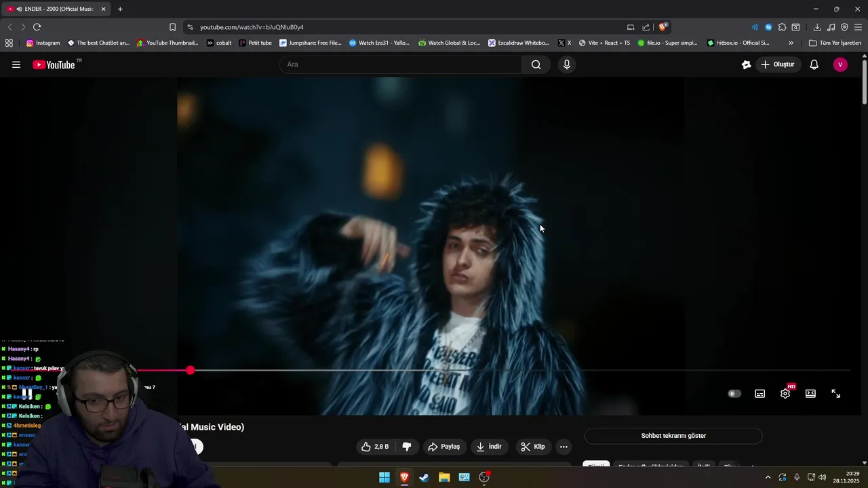This screenshot has width=868, height=488.
Task: Open File Explorer from the taskbar
Action: 444,477
